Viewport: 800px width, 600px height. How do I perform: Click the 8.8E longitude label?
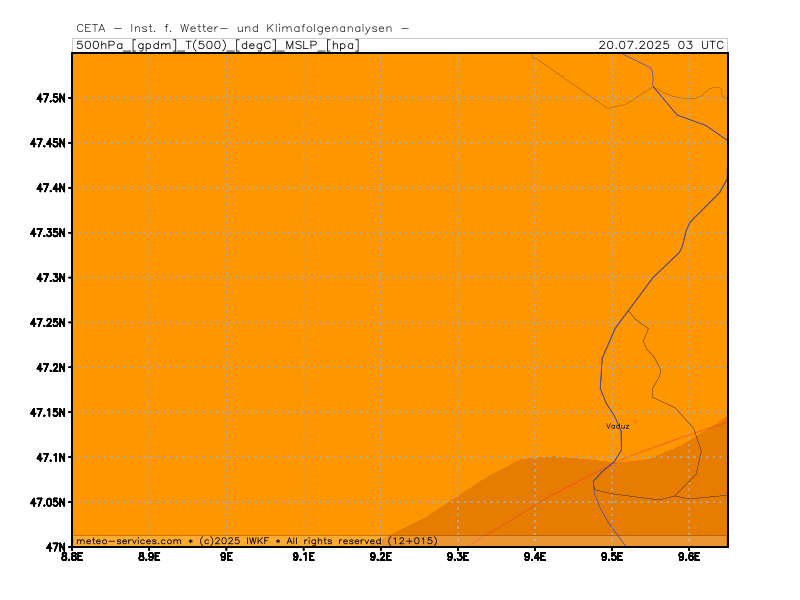click(x=72, y=556)
